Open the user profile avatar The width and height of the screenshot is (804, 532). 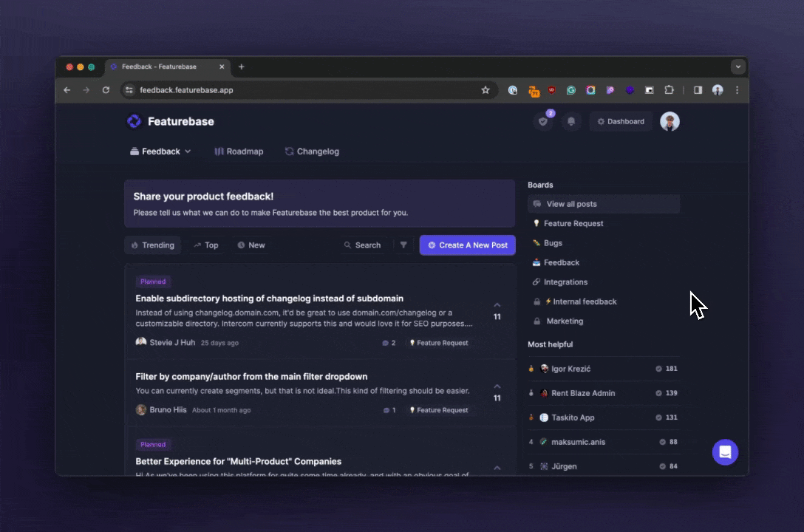[x=670, y=121]
